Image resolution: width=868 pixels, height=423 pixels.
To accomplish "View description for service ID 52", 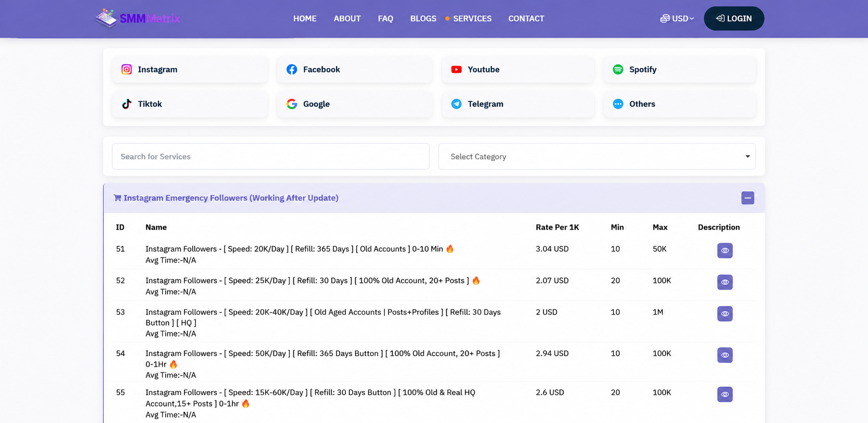I will coord(725,282).
